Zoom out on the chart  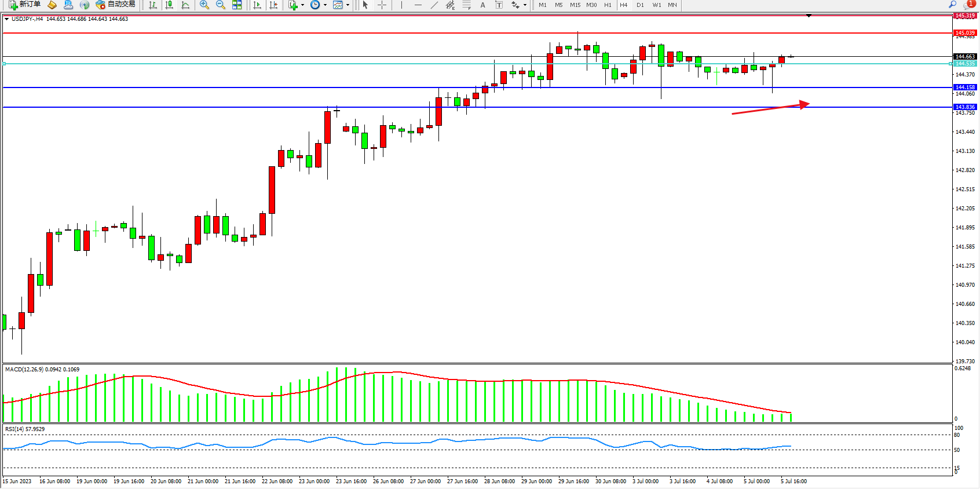pos(221,5)
